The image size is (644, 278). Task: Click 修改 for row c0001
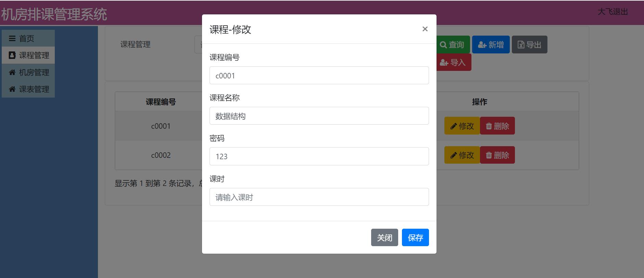pyautogui.click(x=462, y=126)
